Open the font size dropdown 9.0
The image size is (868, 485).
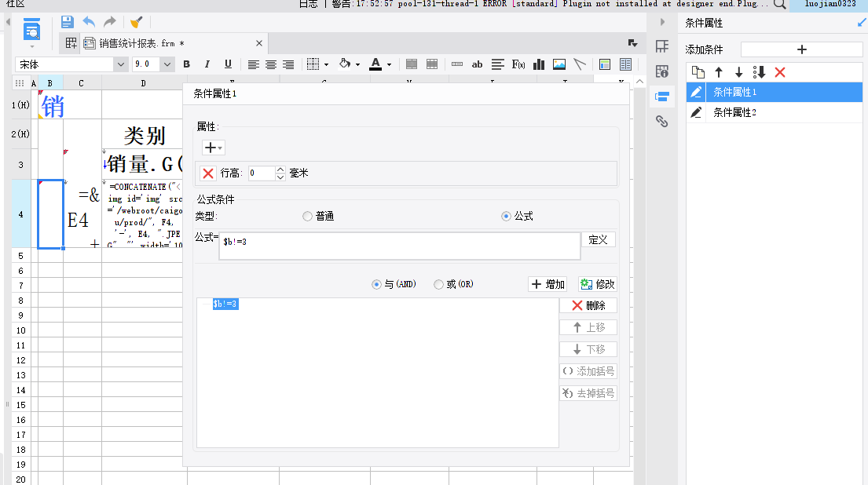167,64
